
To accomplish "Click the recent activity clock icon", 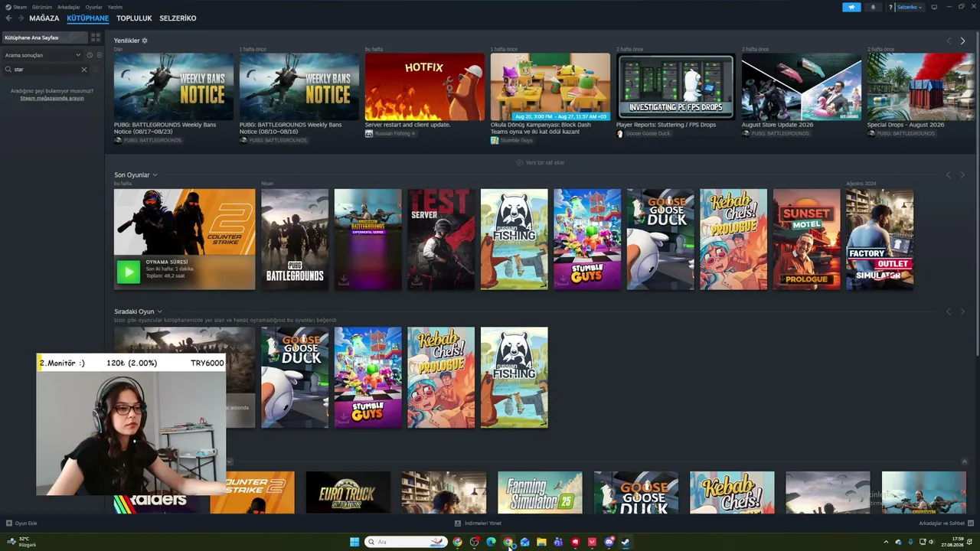I will tap(90, 55).
